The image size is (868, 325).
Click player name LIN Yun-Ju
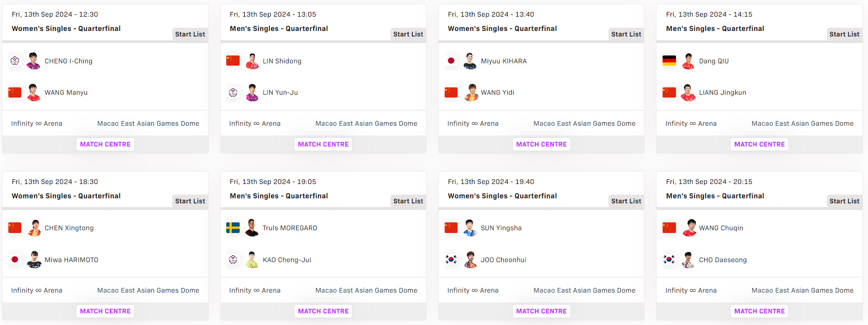click(280, 92)
